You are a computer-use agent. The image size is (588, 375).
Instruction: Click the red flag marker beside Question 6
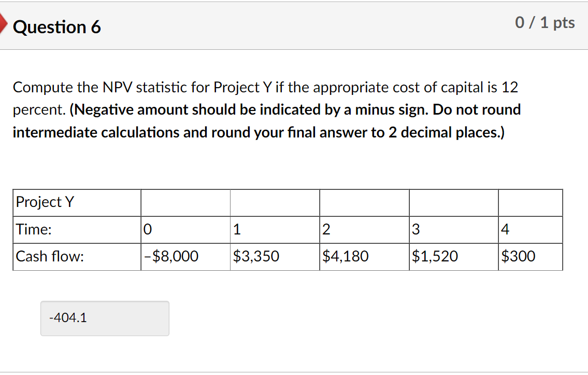click(3, 23)
